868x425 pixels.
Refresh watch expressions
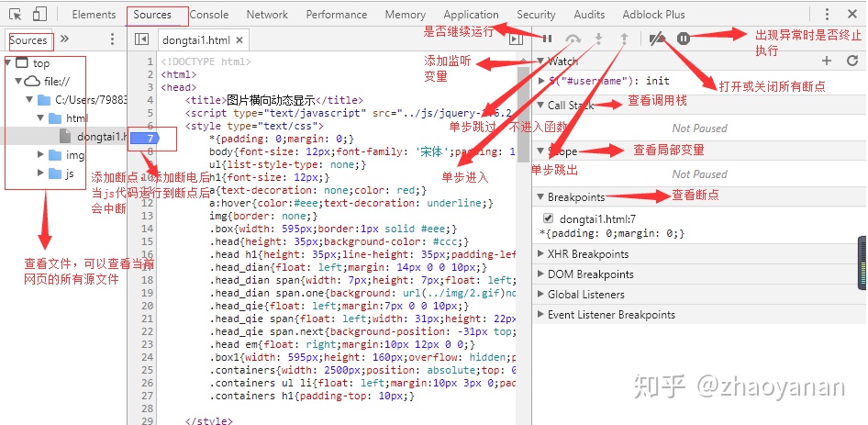click(x=852, y=61)
